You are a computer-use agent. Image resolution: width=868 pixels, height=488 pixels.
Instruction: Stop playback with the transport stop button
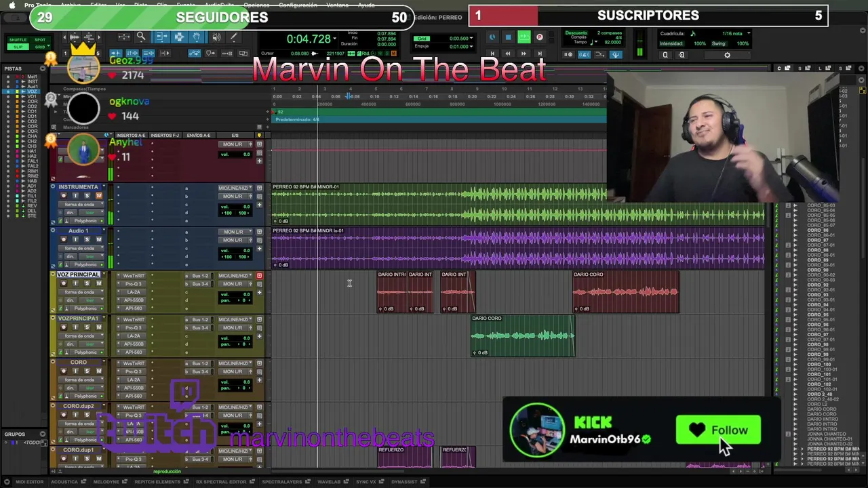[x=508, y=37]
